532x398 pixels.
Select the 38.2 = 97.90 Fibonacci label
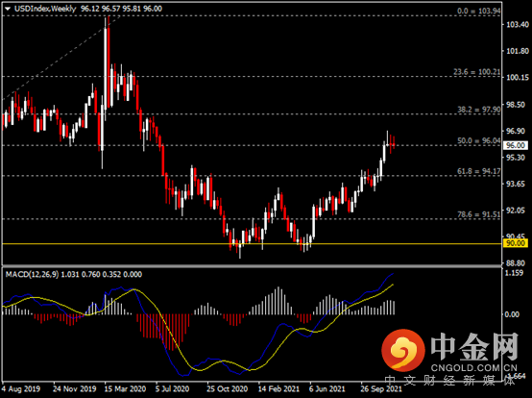[478, 110]
